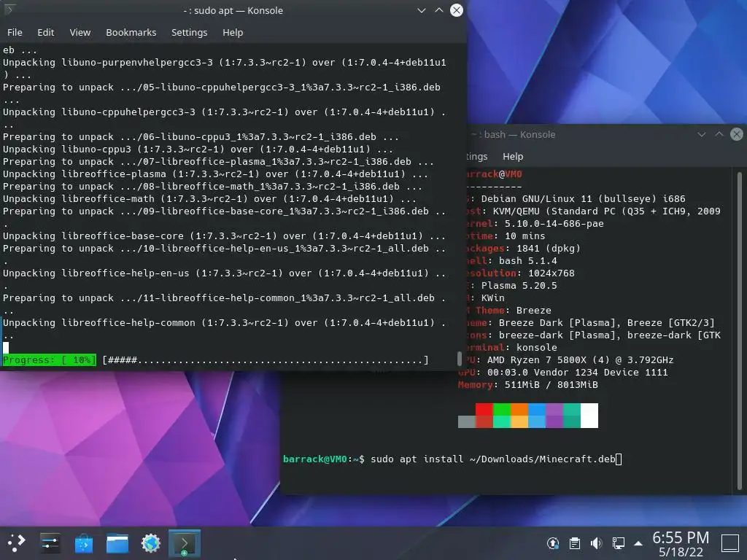Click the 'sudo apt install ~/Downloads/Minecraft.deb' command

(493, 459)
